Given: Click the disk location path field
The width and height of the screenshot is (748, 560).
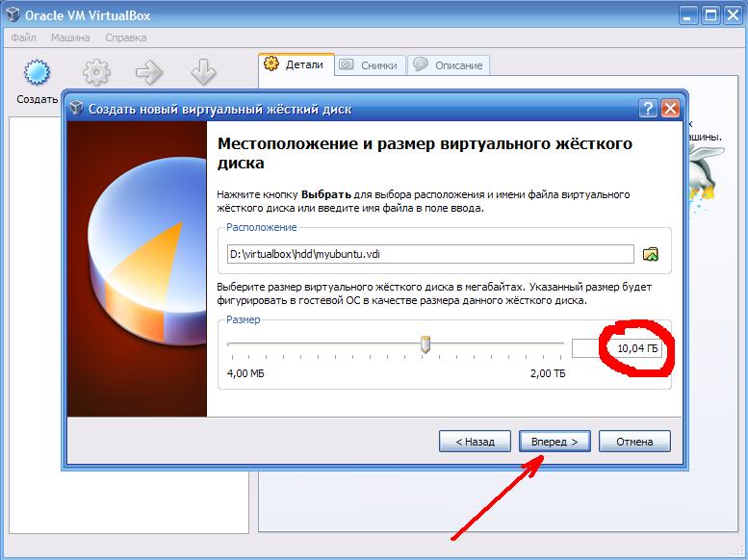Looking at the screenshot, I should pyautogui.click(x=430, y=254).
